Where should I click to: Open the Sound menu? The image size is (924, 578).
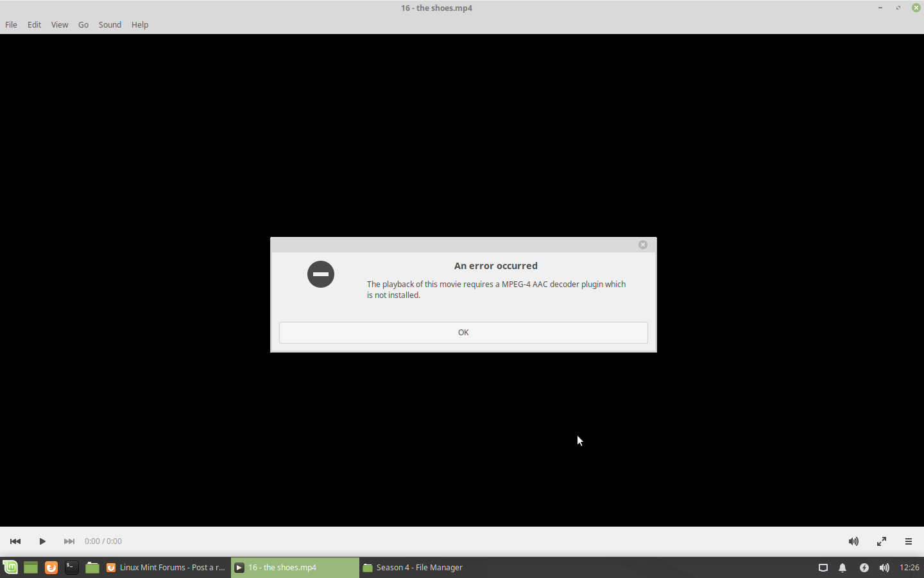pyautogui.click(x=110, y=24)
